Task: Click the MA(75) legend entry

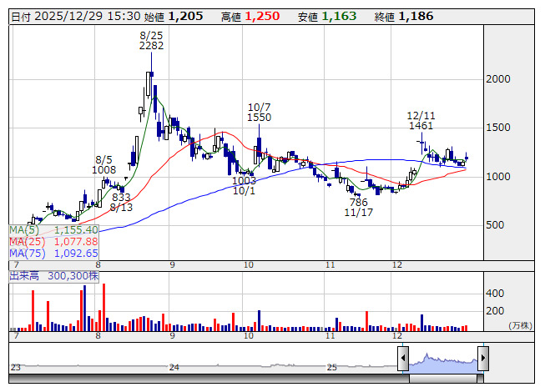Action: coord(53,253)
